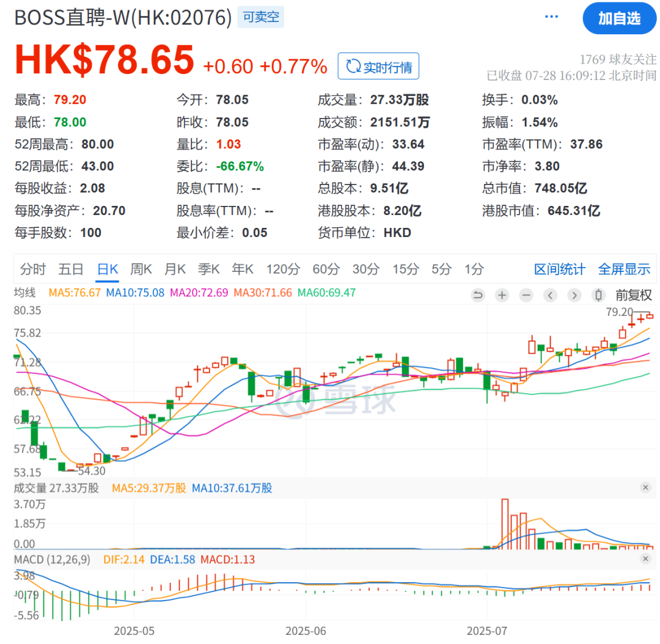Click the DIF:2.14 indicator value
The height and width of the screenshot is (644, 660).
pos(123,560)
